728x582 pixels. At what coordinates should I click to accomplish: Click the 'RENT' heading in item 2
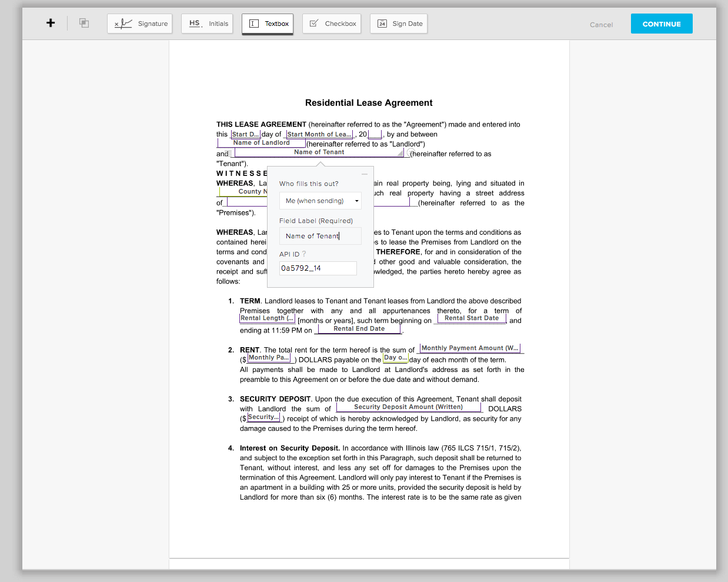(249, 350)
